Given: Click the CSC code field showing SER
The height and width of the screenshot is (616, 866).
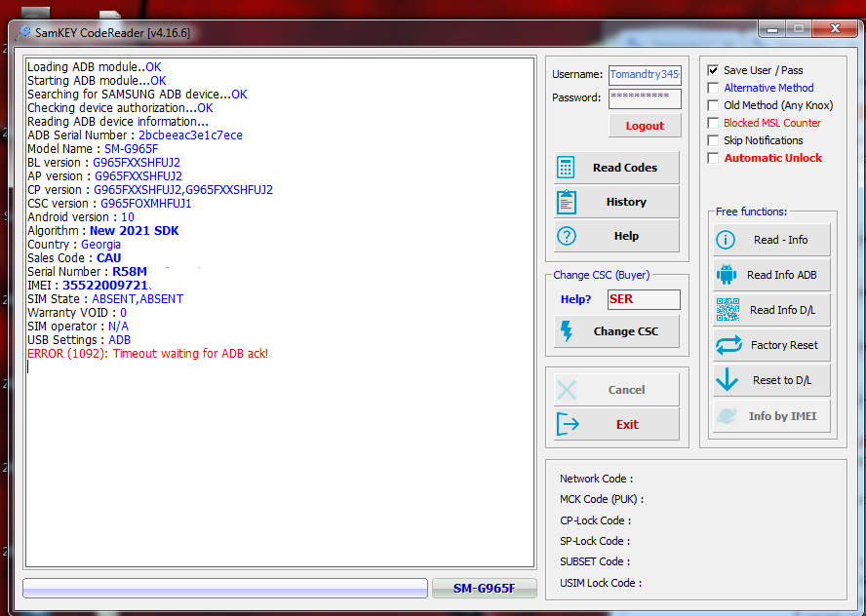Looking at the screenshot, I should coord(644,299).
